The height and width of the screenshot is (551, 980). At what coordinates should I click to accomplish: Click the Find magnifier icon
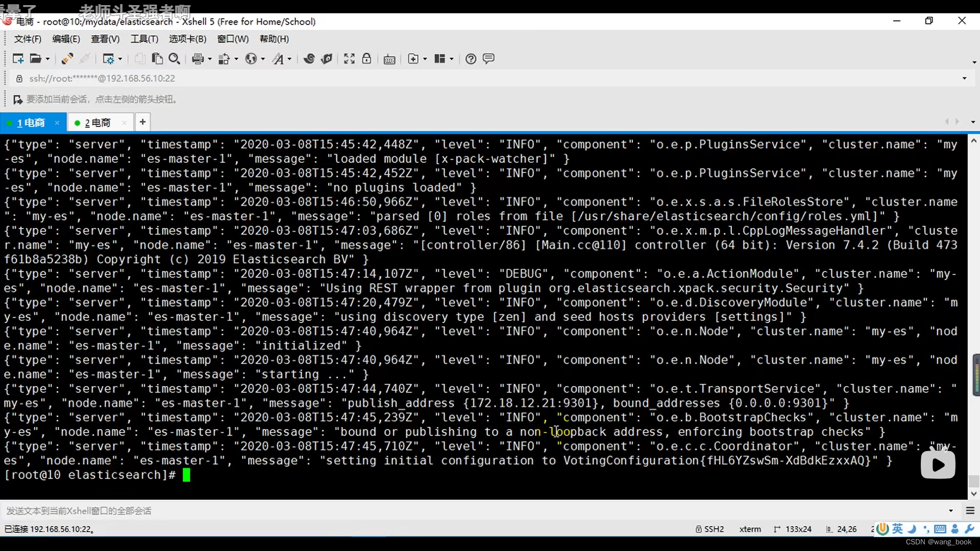pos(174,59)
